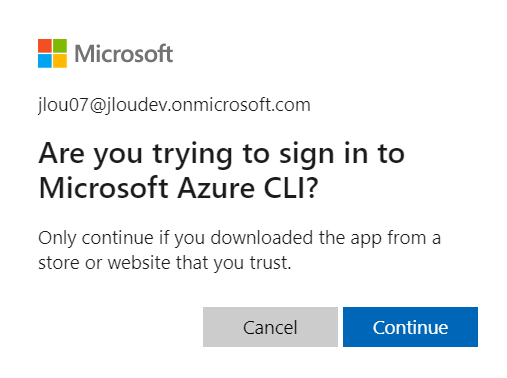Click the onmicrosoft.com domain in email
Image resolution: width=507 pixels, height=378 pixels.
coord(241,105)
